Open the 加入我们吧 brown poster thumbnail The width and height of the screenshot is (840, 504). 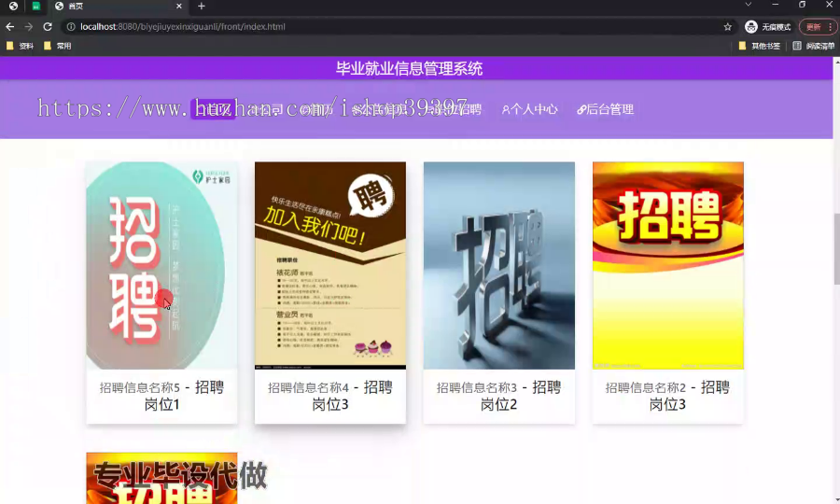[330, 266]
